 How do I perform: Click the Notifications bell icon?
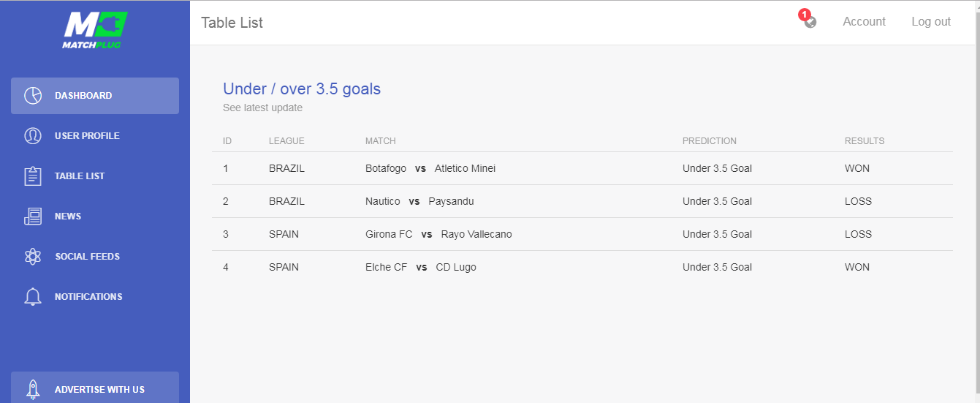pyautogui.click(x=33, y=297)
